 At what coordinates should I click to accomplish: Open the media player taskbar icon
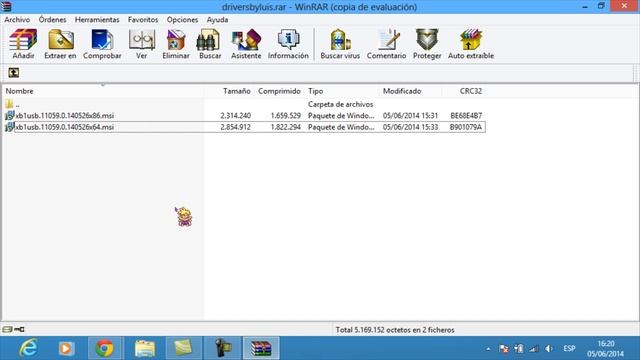pyautogui.click(x=66, y=348)
